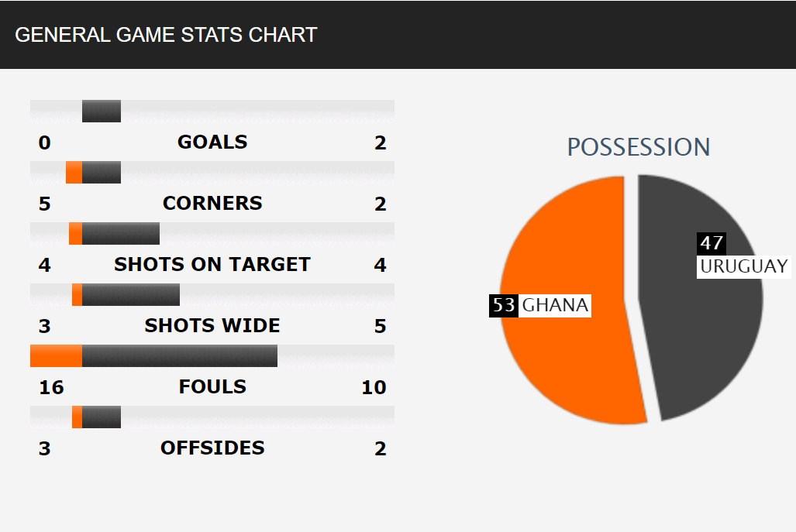Click the dark Goals bar segment

point(102,111)
